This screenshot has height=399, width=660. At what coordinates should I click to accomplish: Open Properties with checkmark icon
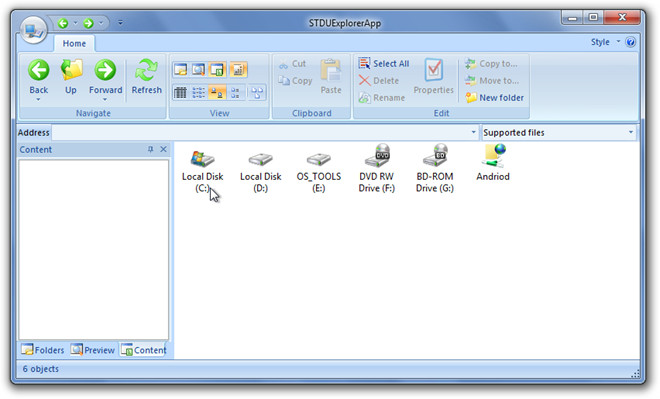point(434,77)
